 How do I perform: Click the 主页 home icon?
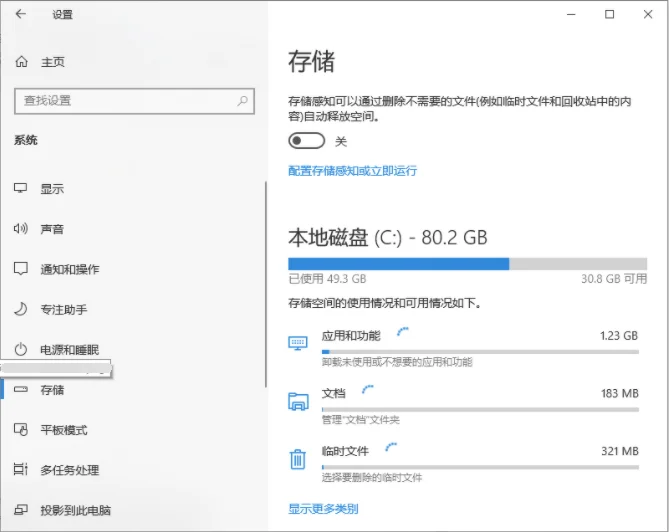click(21, 62)
